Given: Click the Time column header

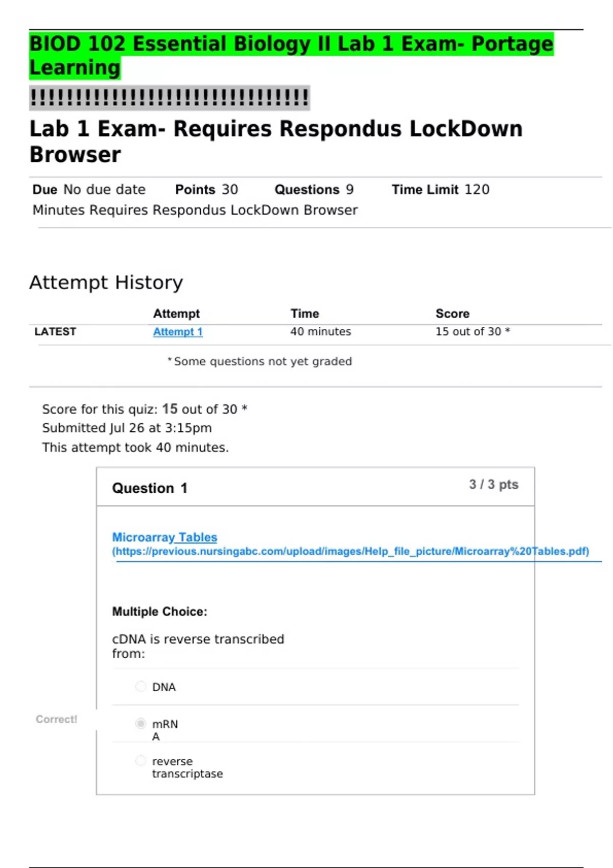Looking at the screenshot, I should (x=304, y=314).
